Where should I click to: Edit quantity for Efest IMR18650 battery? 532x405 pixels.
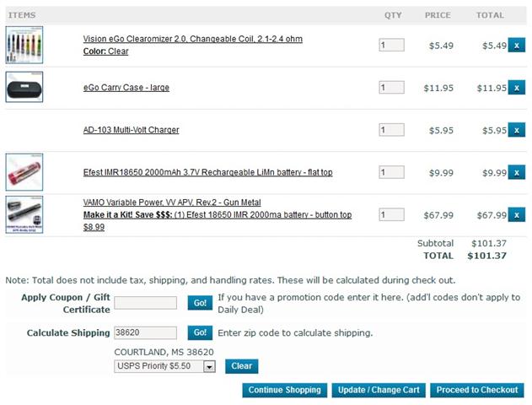tap(391, 172)
